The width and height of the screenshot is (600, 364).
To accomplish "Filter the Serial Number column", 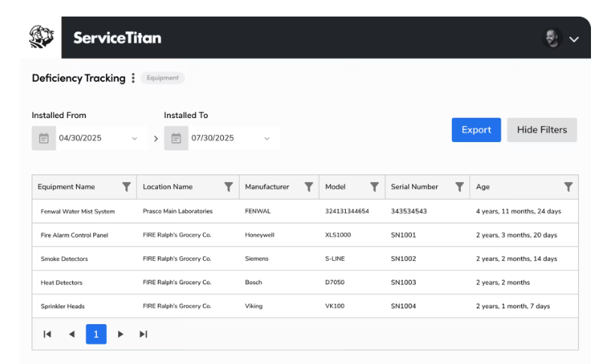I will pos(459,187).
